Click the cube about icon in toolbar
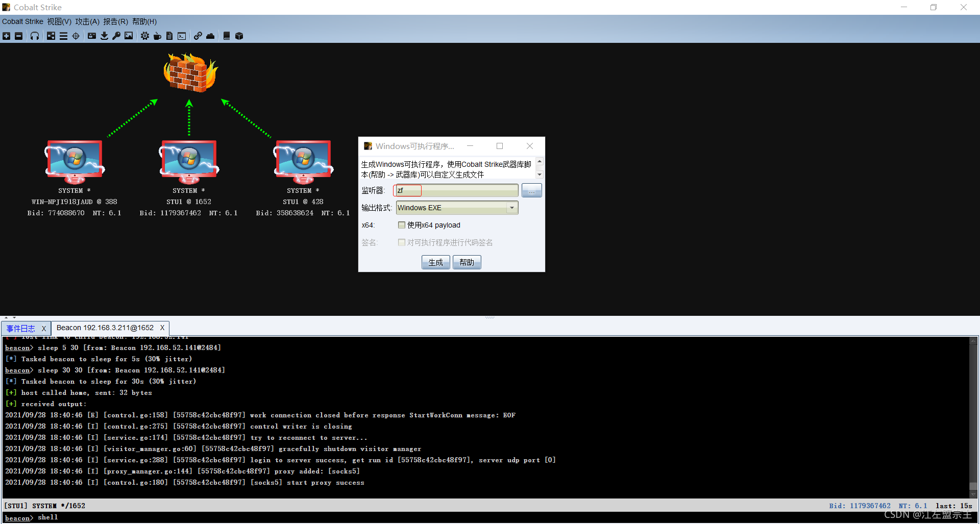 [239, 36]
